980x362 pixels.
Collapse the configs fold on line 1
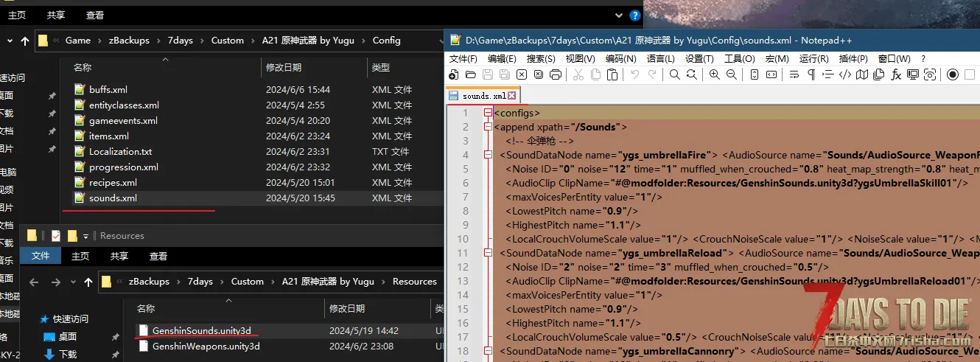488,113
